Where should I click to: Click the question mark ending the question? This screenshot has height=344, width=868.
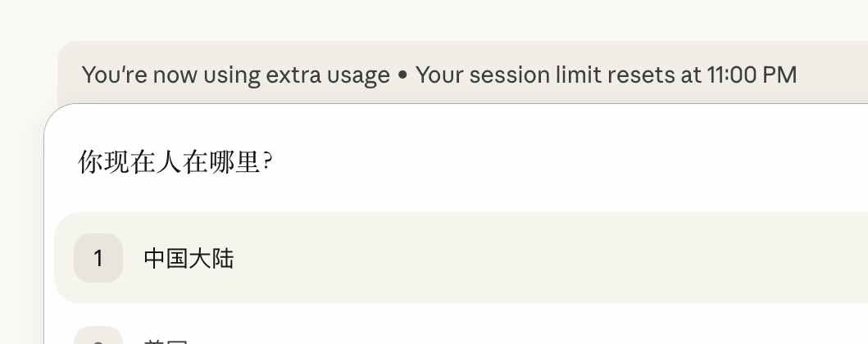point(267,162)
